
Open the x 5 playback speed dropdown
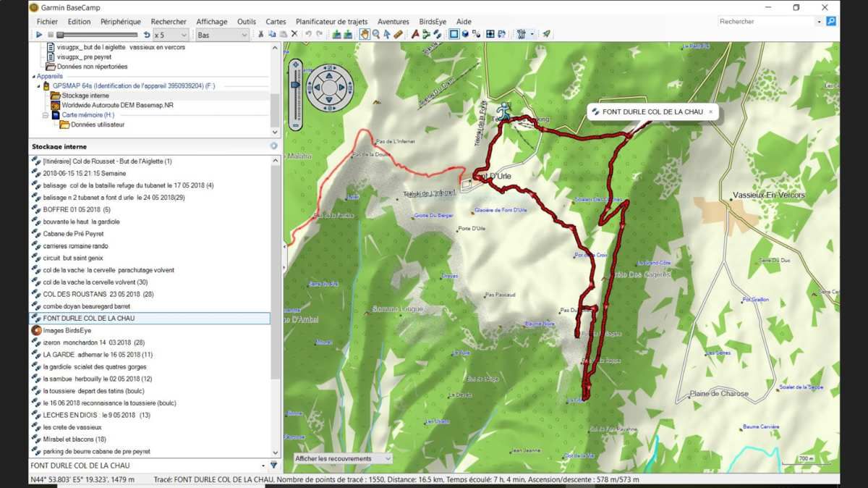pos(170,35)
